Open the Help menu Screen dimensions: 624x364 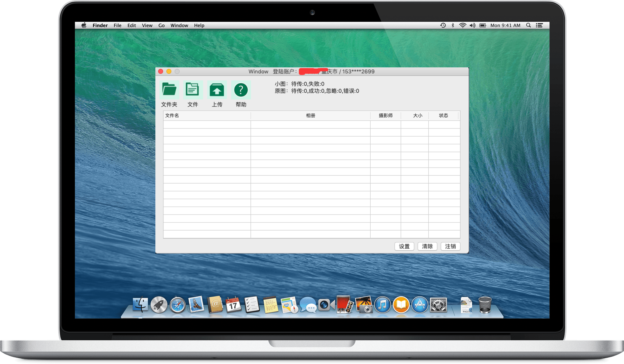click(199, 25)
